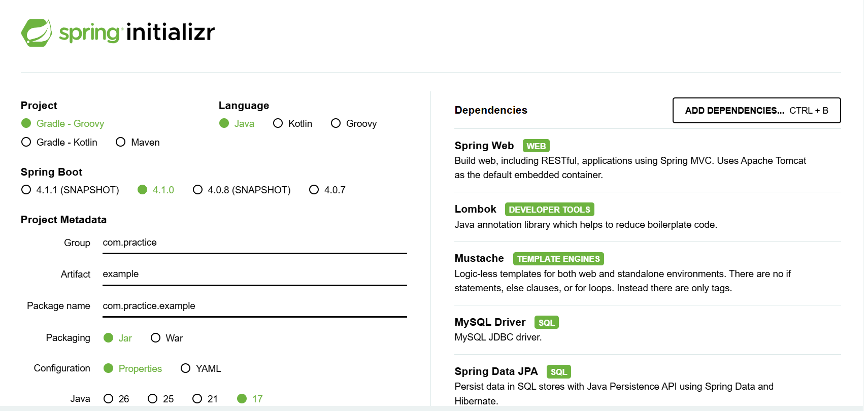Click the SQL badge beside MySQL Driver
868x411 pixels.
click(546, 323)
